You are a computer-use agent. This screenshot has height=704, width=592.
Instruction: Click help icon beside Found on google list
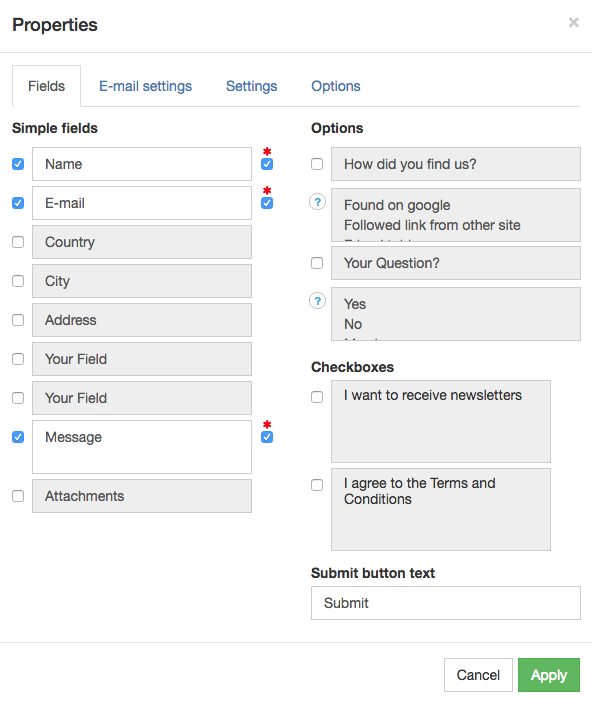317,202
